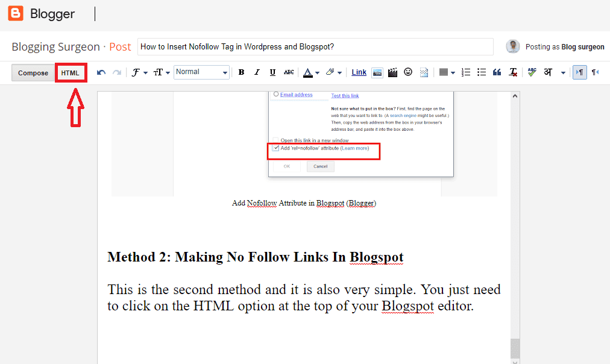Click the 'Test this link' hyperlink
This screenshot has width=610, height=364.
(345, 96)
